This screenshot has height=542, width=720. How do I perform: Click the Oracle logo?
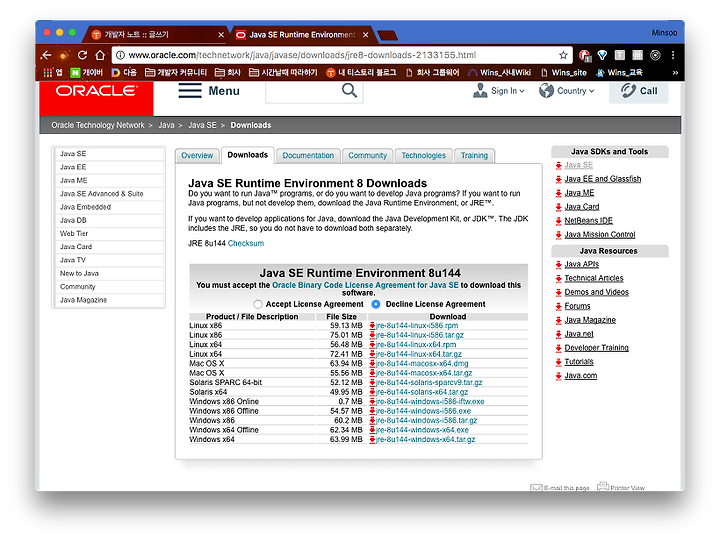point(96,91)
